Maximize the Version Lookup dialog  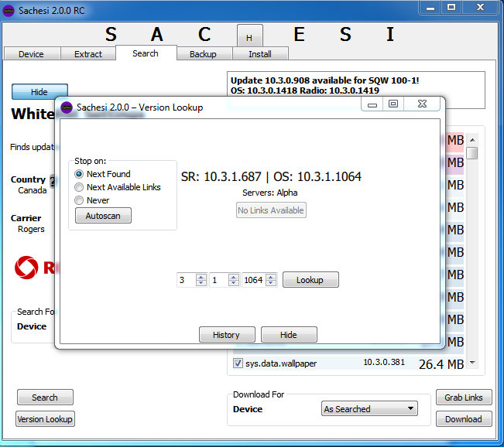pyautogui.click(x=393, y=104)
